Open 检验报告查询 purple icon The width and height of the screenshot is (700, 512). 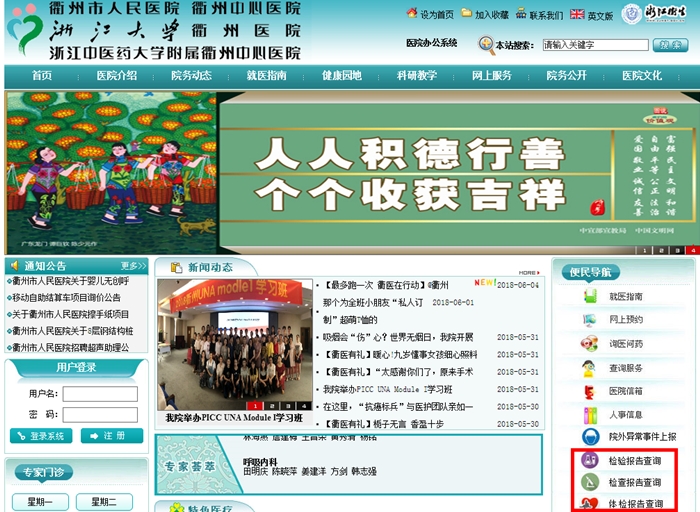click(x=590, y=461)
